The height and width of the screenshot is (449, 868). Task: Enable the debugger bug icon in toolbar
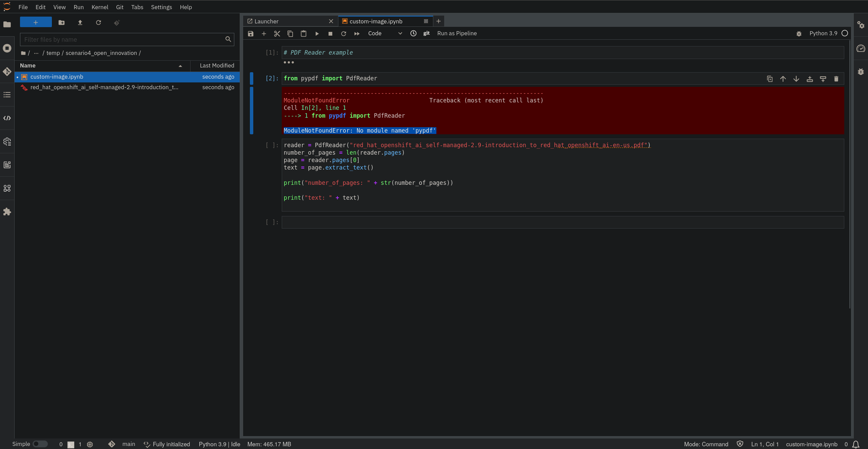point(799,34)
